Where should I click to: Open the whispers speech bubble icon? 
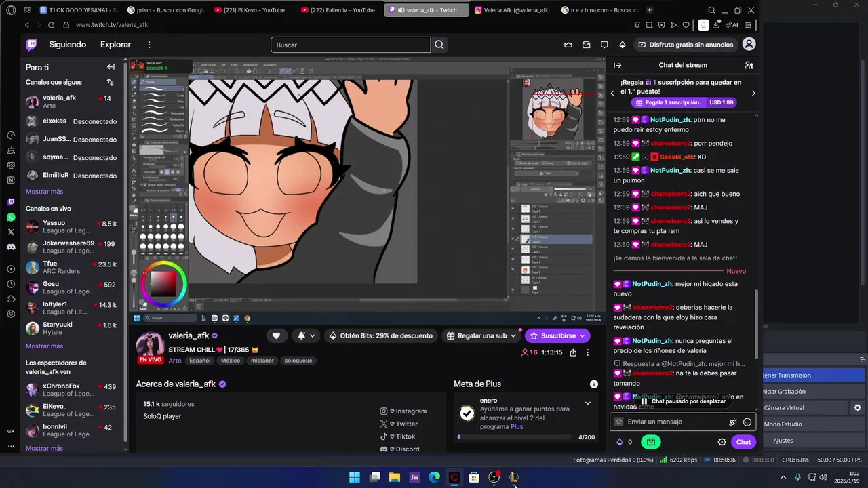click(x=604, y=45)
